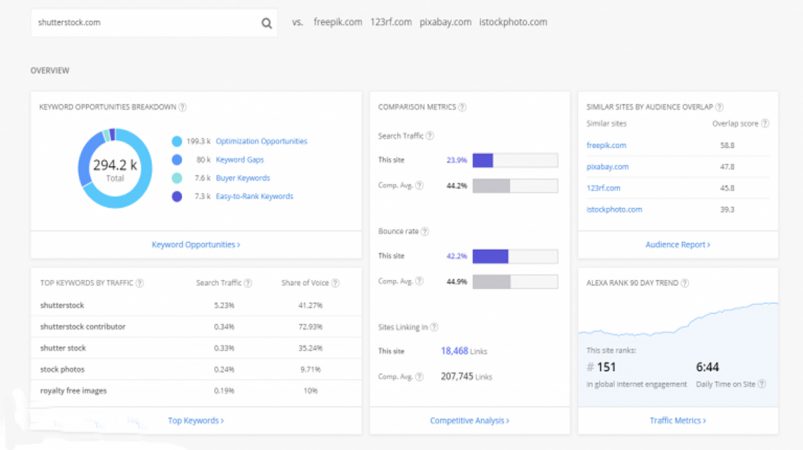The image size is (803, 450).
Task: Select competitor istockphoto.com in header comparison
Action: coord(513,22)
